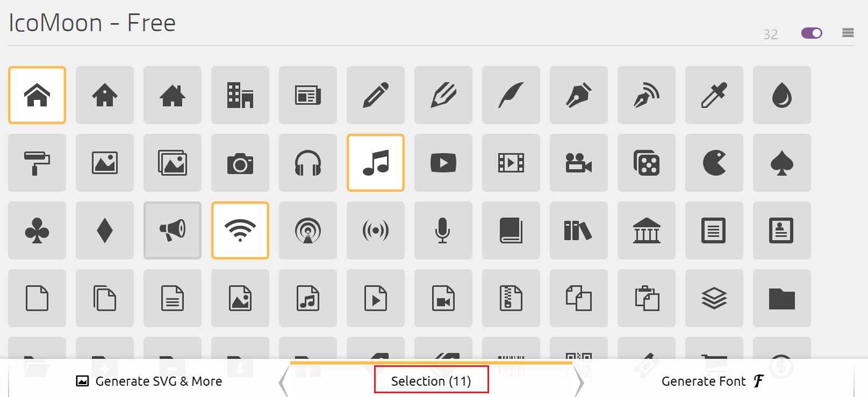Choose the headphones icon

point(308,163)
